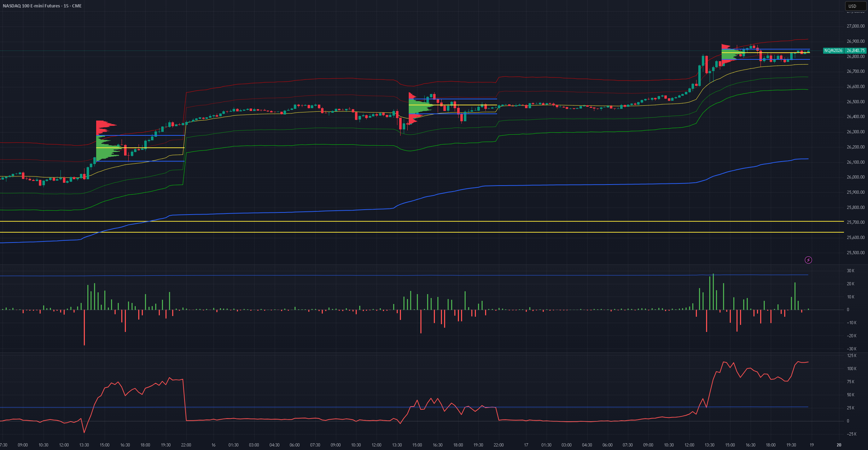
Task: Click the 75 K lower pane axis label
Action: [850, 382]
